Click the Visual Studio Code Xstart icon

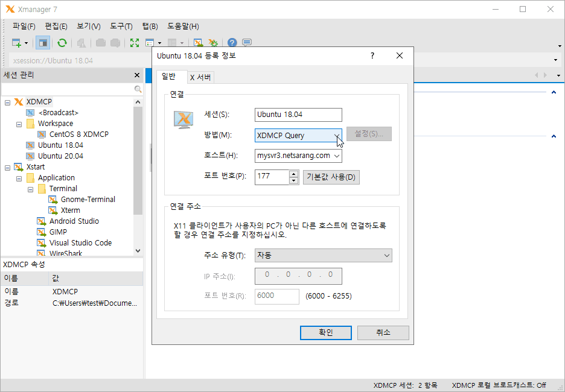click(42, 242)
